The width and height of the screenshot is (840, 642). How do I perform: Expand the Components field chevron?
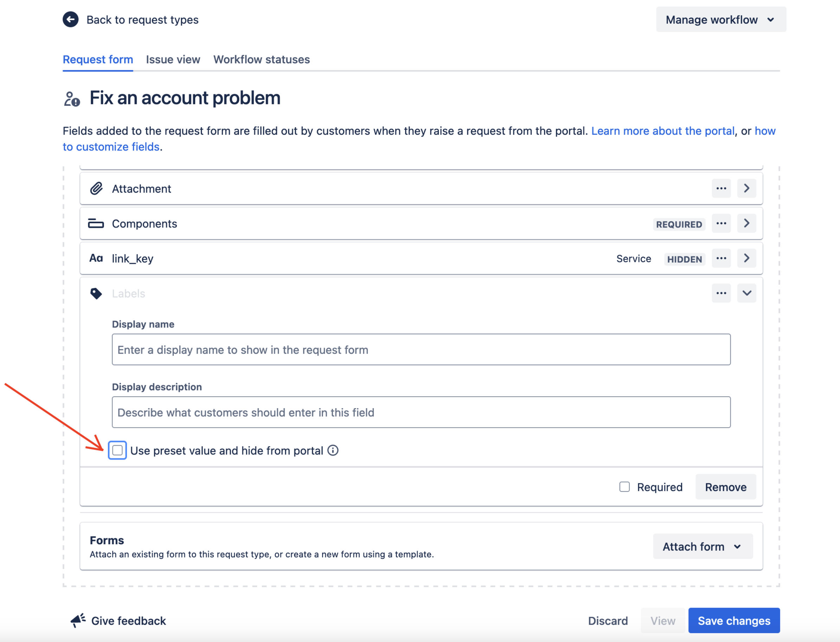pyautogui.click(x=746, y=224)
